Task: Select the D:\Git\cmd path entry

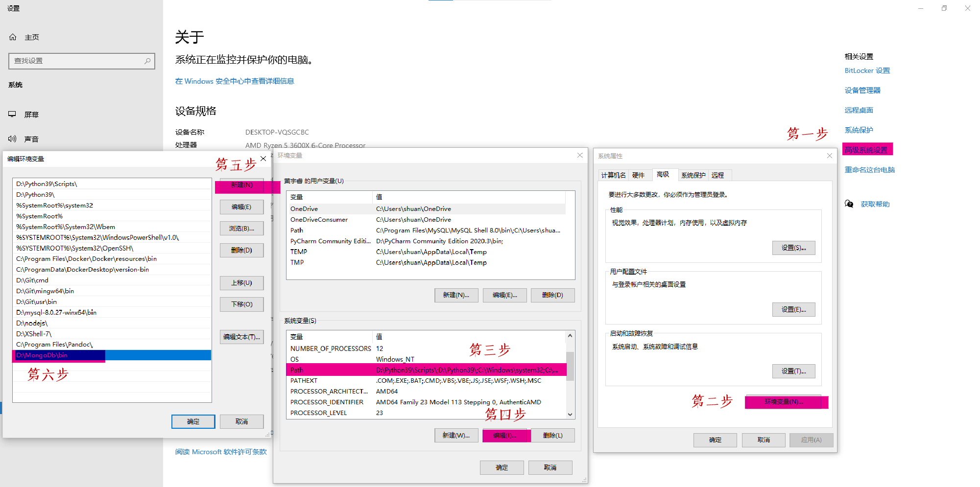Action: pyautogui.click(x=112, y=280)
